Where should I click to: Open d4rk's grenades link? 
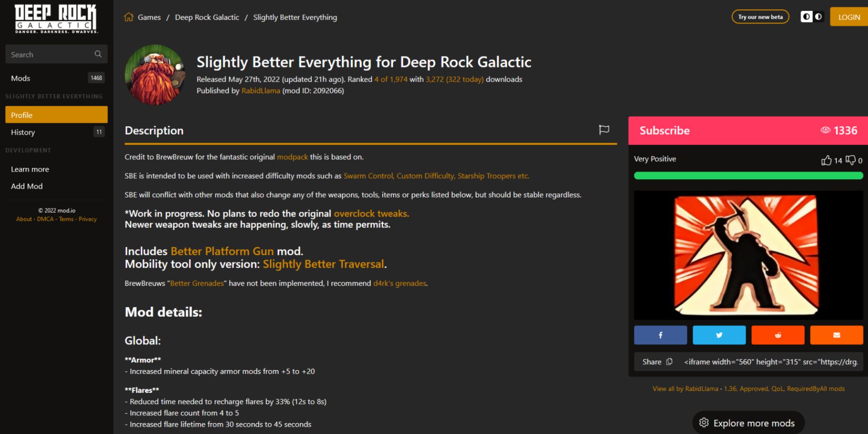pyautogui.click(x=400, y=283)
